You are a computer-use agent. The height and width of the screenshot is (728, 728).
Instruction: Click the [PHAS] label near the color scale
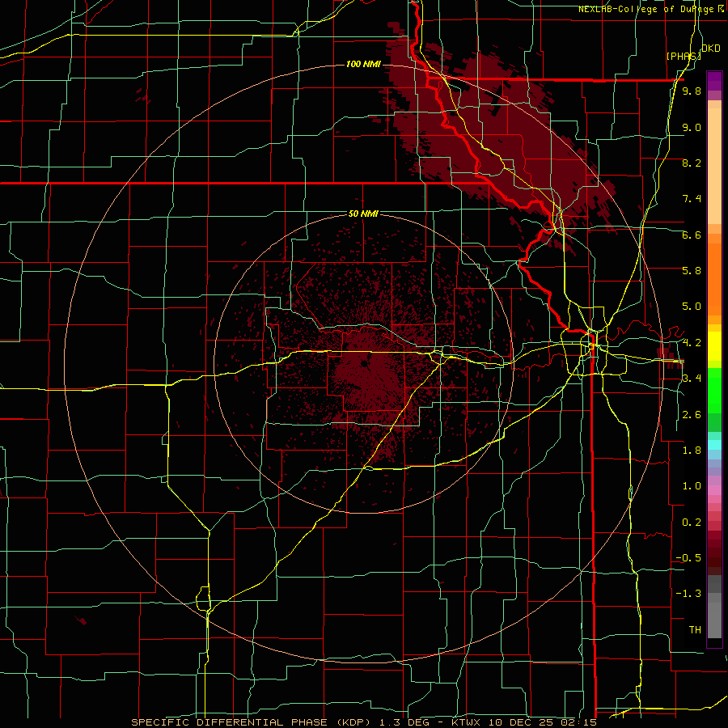click(684, 56)
